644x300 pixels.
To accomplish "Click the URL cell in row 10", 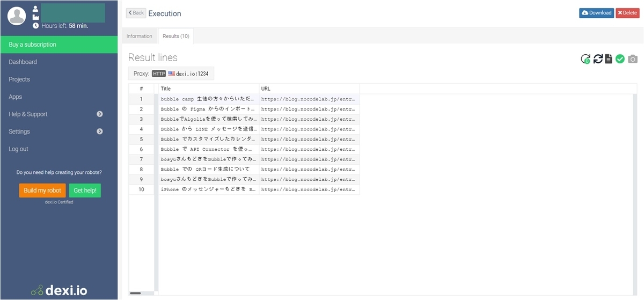I will (x=309, y=189).
